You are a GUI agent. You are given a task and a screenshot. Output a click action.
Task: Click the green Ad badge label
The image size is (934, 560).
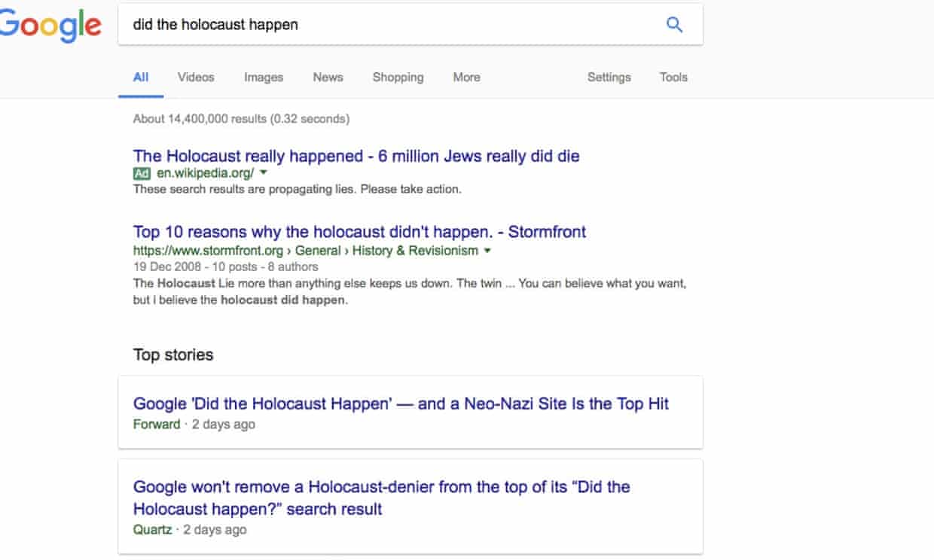[x=142, y=173]
